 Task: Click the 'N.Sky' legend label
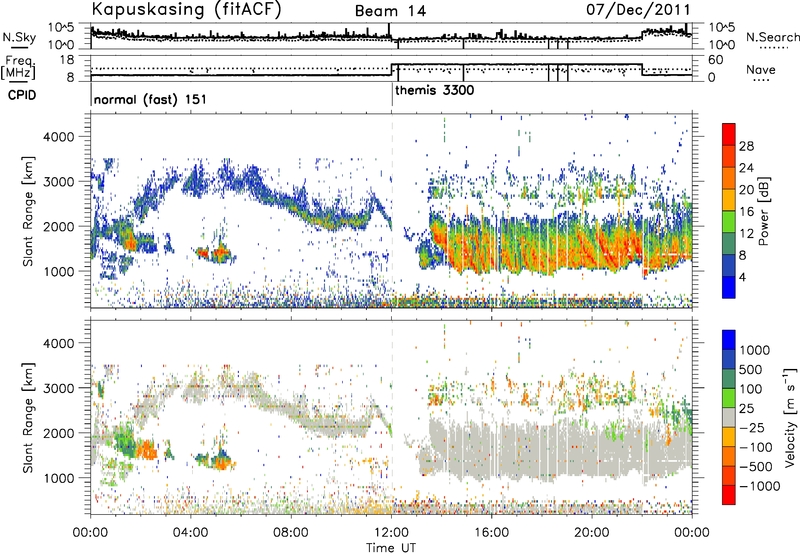[x=19, y=37]
